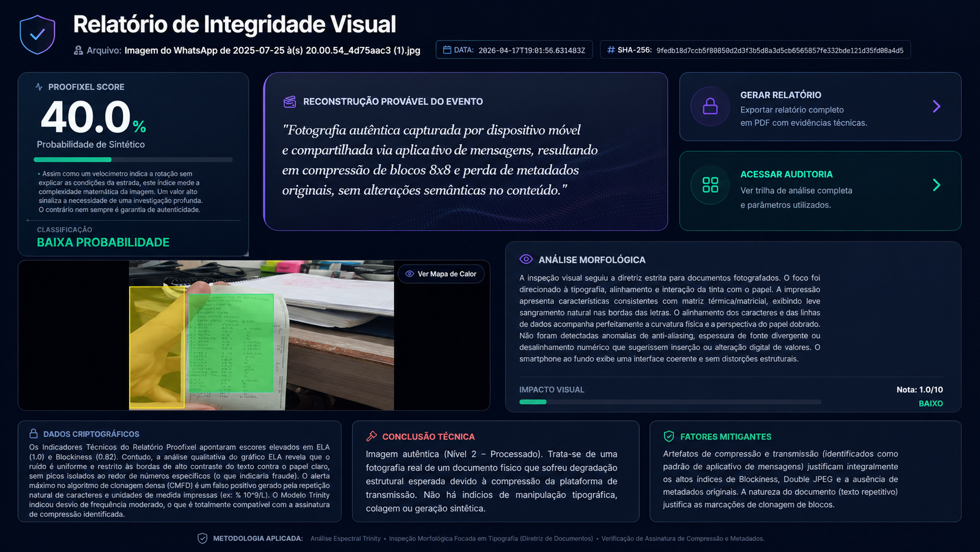Image resolution: width=980 pixels, height=552 pixels.
Task: Click the book icon on Reconstrução Provável do Evento
Action: click(x=288, y=101)
